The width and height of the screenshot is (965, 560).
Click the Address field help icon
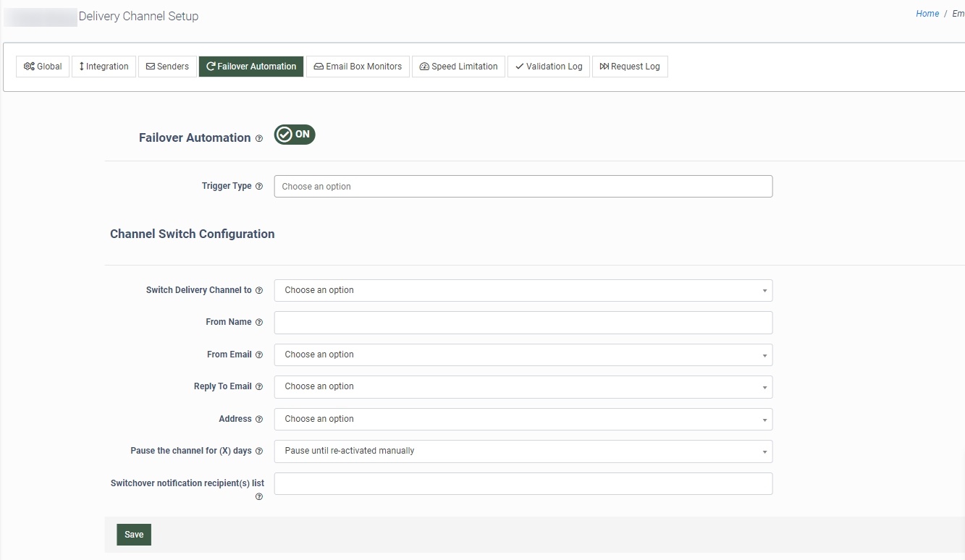click(x=259, y=420)
